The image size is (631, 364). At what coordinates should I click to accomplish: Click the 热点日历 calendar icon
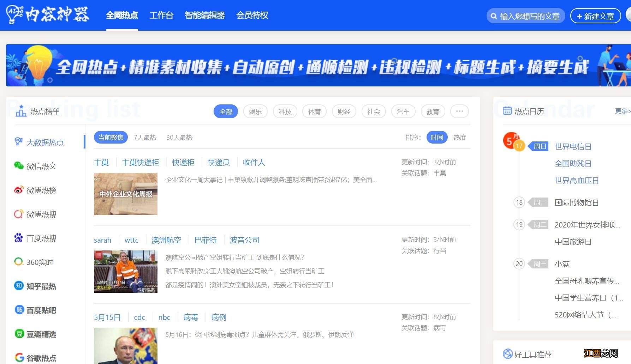507,111
